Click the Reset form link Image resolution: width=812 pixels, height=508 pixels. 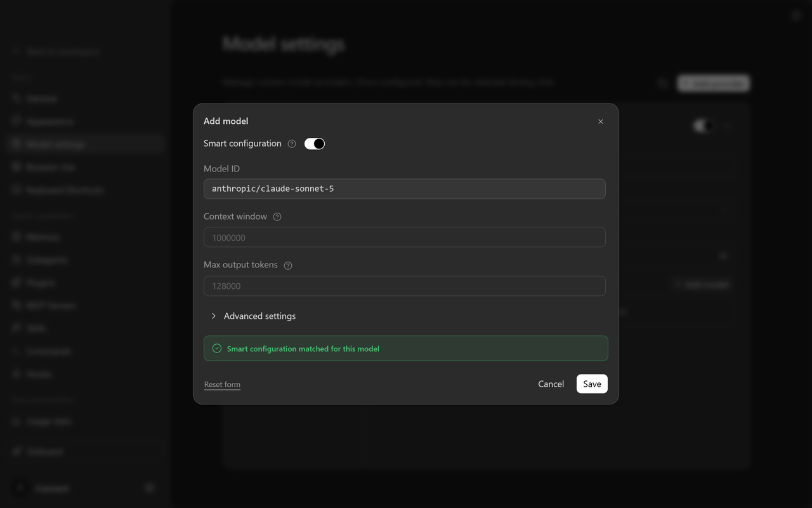222,384
